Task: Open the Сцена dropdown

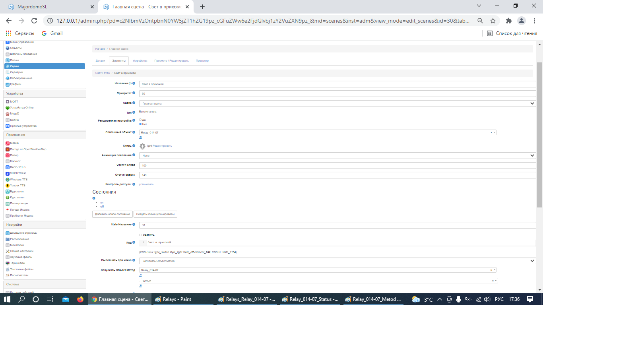Action: click(338, 103)
